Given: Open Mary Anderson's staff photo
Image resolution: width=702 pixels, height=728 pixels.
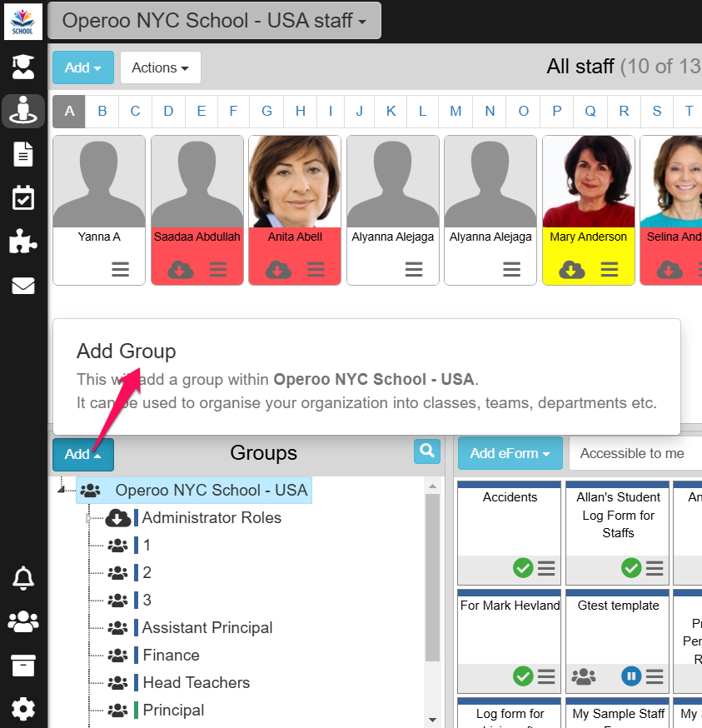Looking at the screenshot, I should [x=588, y=182].
